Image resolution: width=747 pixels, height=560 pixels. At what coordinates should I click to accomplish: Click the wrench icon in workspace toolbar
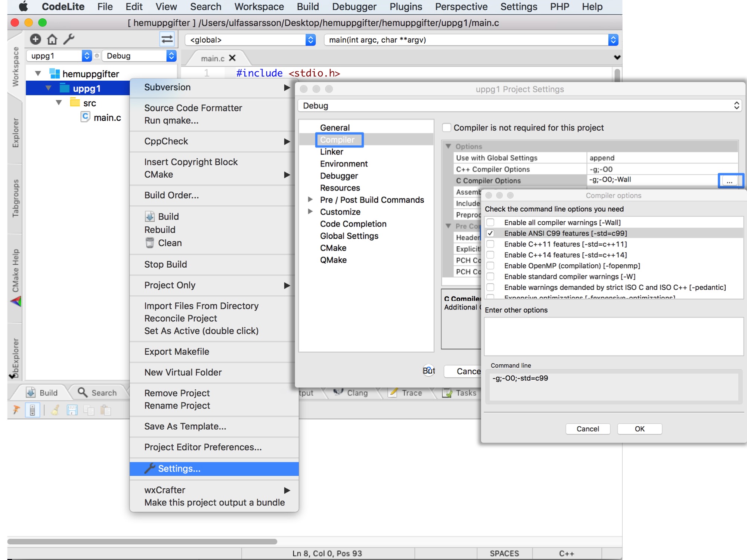69,39
